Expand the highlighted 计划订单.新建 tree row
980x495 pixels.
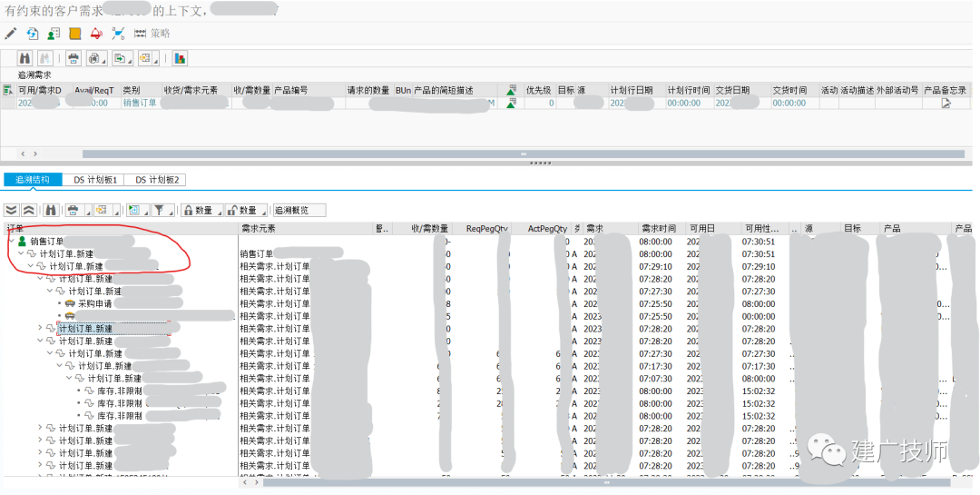tap(41, 328)
